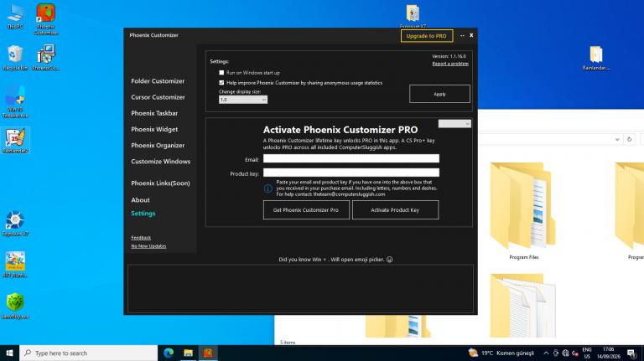The width and height of the screenshot is (644, 361).
Task: Select the Win 10 Tweaker.exe desktop icon
Action: coord(15,101)
